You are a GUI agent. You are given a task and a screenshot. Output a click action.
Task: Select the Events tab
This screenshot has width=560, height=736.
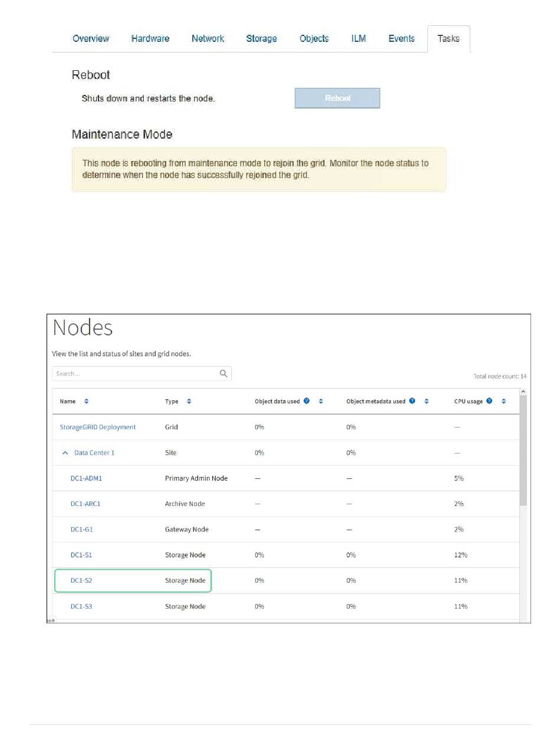click(401, 38)
